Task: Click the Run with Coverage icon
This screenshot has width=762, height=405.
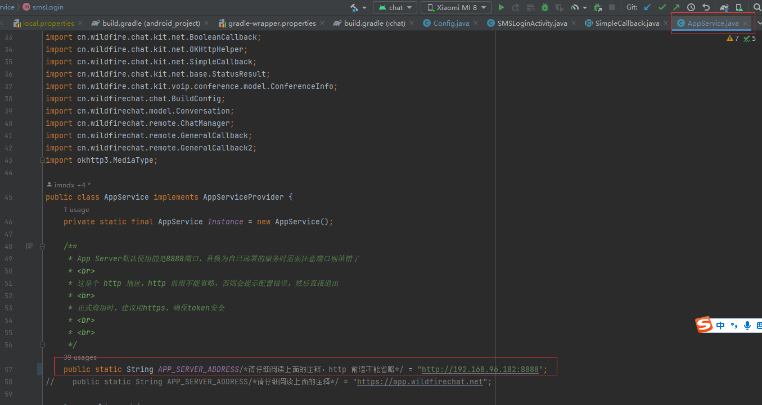Action: pyautogui.click(x=559, y=7)
